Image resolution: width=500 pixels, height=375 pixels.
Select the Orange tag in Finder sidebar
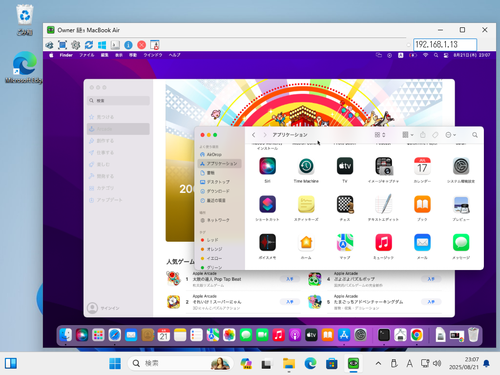220,249
